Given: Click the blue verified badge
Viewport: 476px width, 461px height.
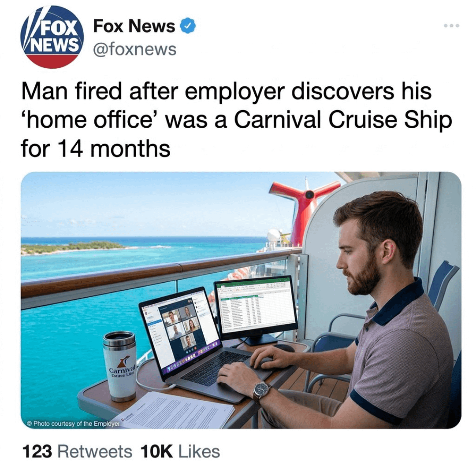Looking at the screenshot, I should tap(188, 26).
